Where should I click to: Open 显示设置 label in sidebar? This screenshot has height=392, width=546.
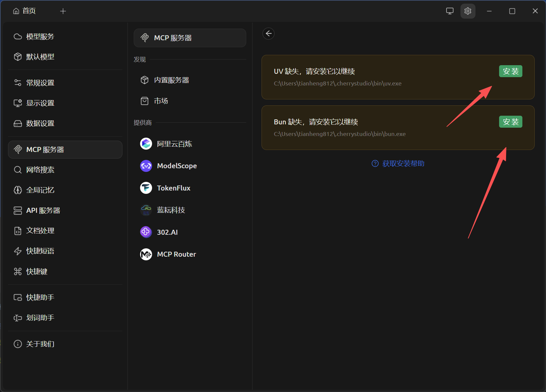pyautogui.click(x=40, y=103)
